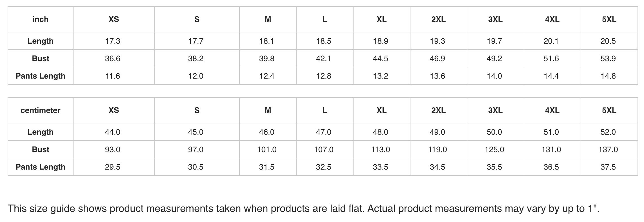
Task: Select the 14.0 pants length for 3XL
Action: 494,76
